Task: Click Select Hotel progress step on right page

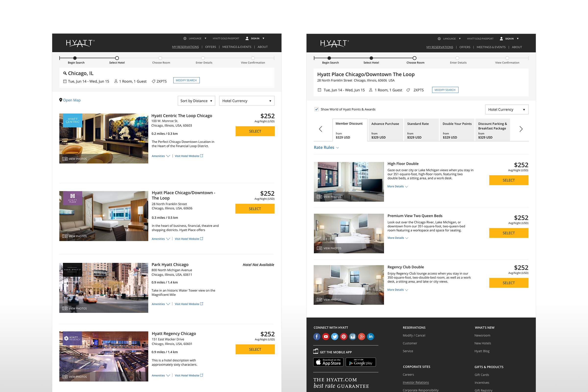Action: 371,60
